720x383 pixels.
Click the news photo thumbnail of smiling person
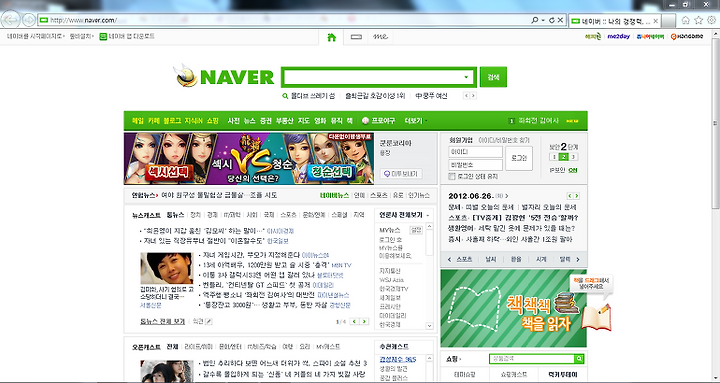[x=167, y=268]
